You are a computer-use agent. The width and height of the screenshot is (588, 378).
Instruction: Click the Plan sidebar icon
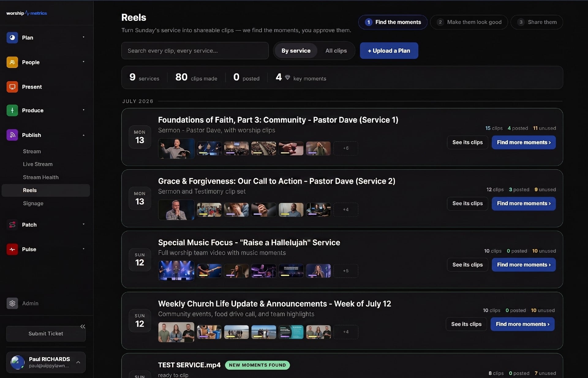(12, 38)
